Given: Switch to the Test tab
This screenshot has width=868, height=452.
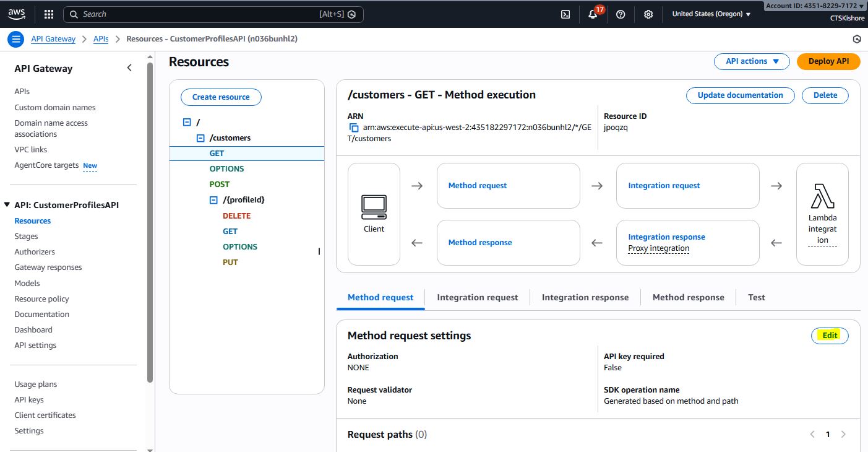Looking at the screenshot, I should (756, 297).
